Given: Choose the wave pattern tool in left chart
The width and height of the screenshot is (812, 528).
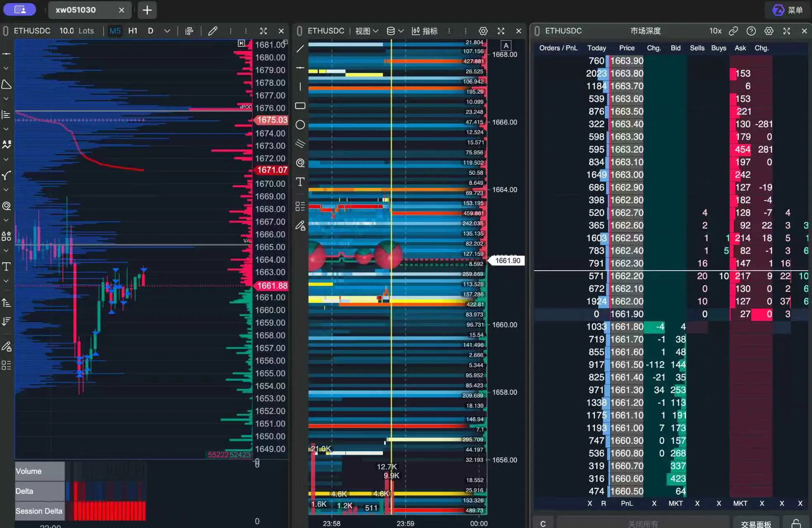Looking at the screenshot, I should coord(6,144).
